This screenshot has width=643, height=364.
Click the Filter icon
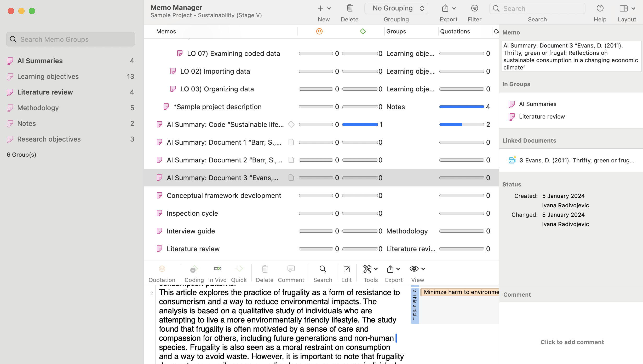474,8
